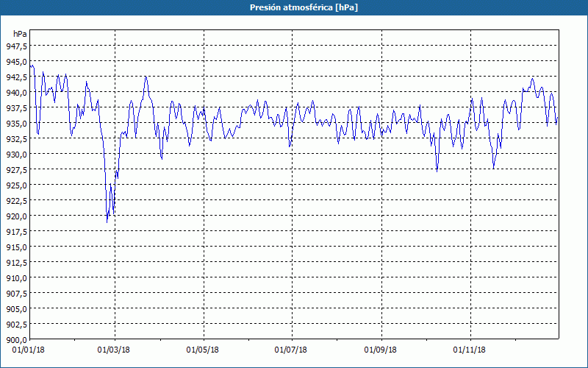Viewport: 588px width, 368px height.
Task: Click the 942,5 axis value
Action: [16, 77]
